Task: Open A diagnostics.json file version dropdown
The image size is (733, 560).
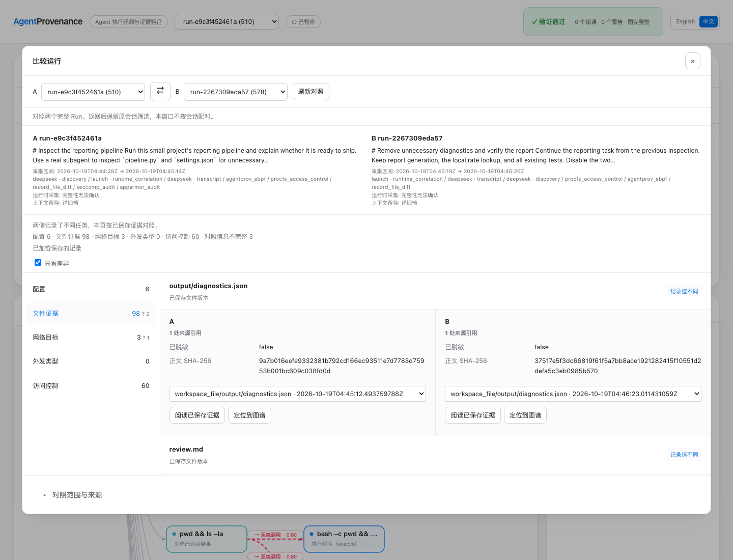Action: 297,394
